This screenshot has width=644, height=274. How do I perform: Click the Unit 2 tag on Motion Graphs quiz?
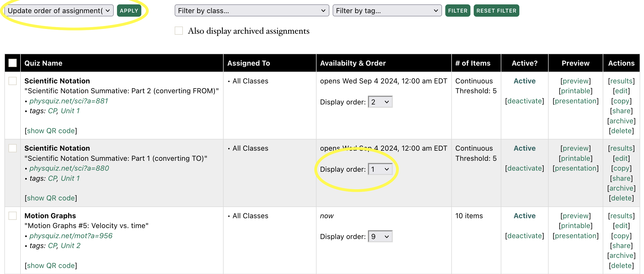(71, 246)
